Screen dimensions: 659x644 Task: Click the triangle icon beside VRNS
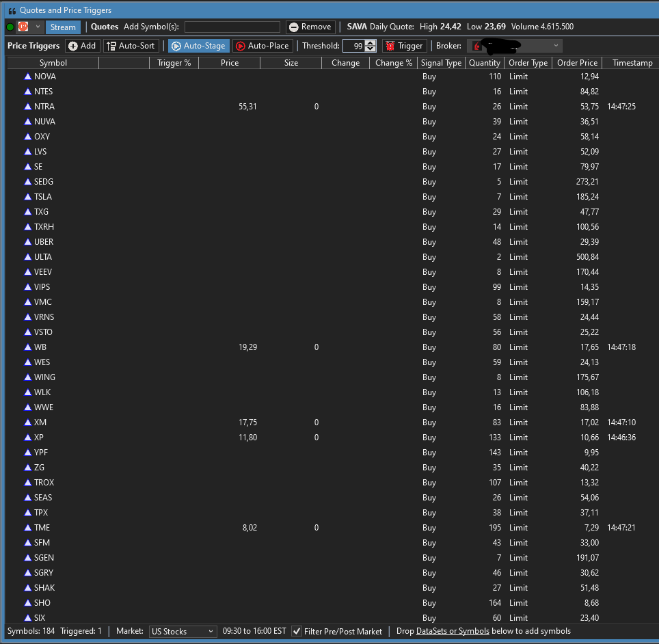[x=28, y=317]
